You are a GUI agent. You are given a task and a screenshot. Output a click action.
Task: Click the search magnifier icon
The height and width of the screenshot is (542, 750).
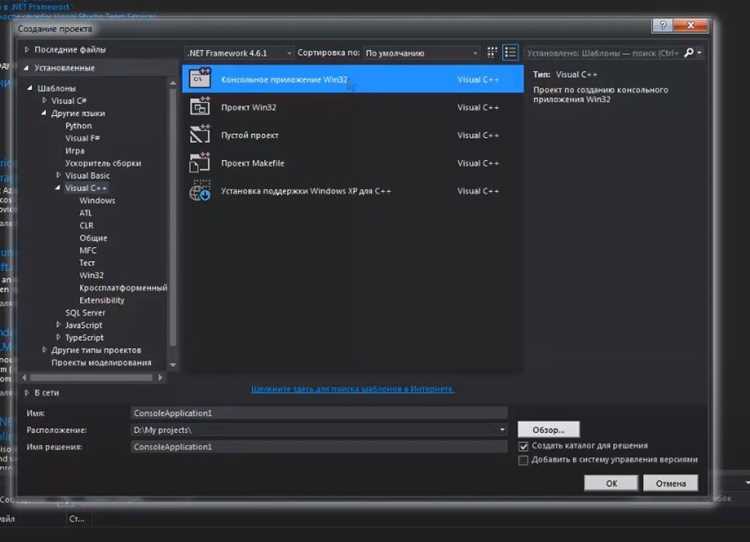[689, 53]
